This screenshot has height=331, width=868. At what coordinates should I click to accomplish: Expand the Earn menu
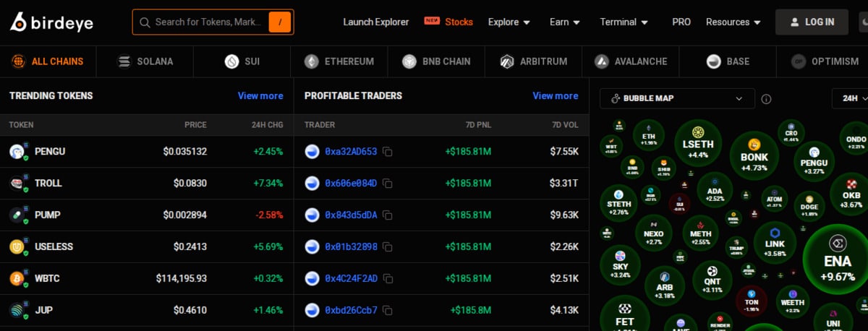565,22
